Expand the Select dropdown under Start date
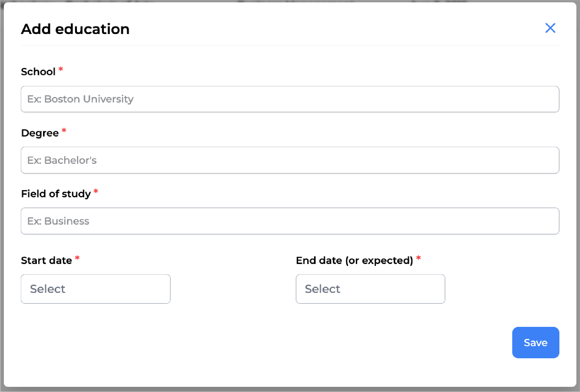 click(95, 289)
